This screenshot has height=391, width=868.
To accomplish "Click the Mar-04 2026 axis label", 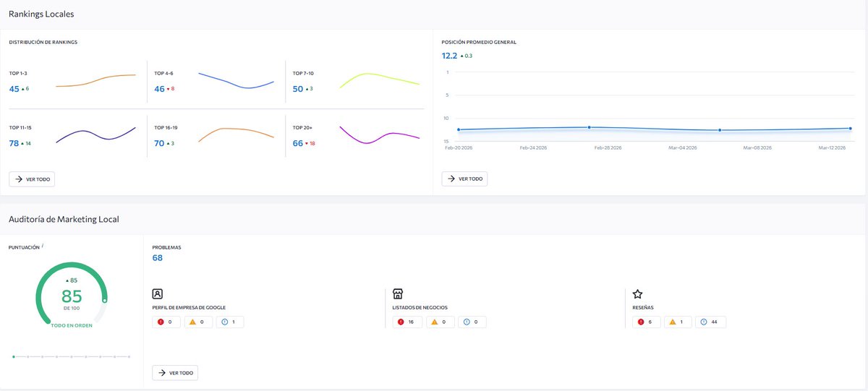I will coord(684,147).
